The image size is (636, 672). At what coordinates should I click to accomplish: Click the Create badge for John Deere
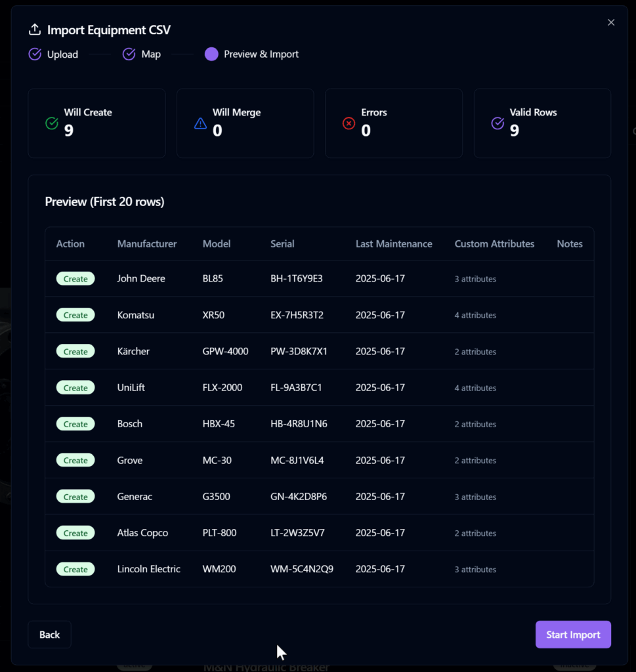pos(75,279)
